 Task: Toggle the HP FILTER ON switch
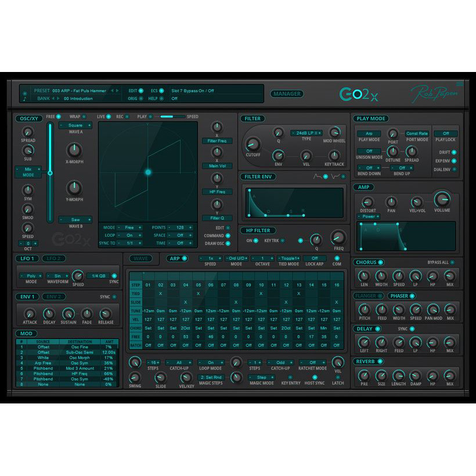(256, 241)
